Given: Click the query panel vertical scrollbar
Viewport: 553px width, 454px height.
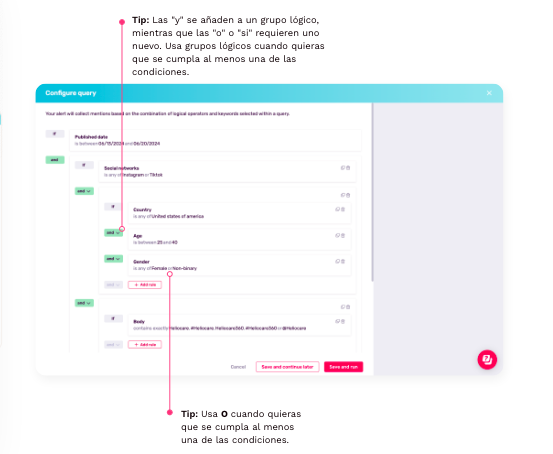Looking at the screenshot, I should click(x=372, y=192).
